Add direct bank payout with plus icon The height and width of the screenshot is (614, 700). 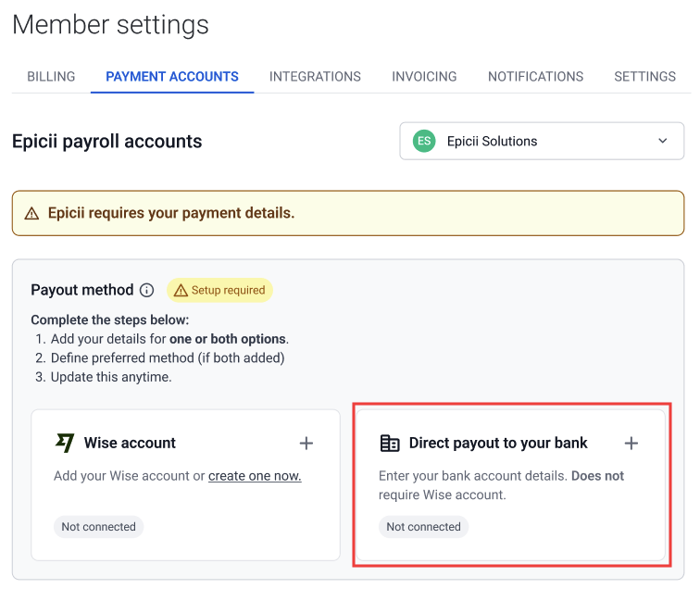click(x=631, y=444)
